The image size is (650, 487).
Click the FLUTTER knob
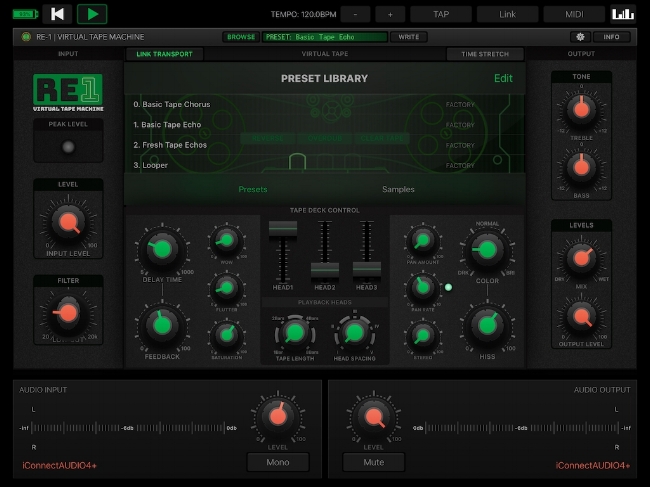(x=226, y=288)
